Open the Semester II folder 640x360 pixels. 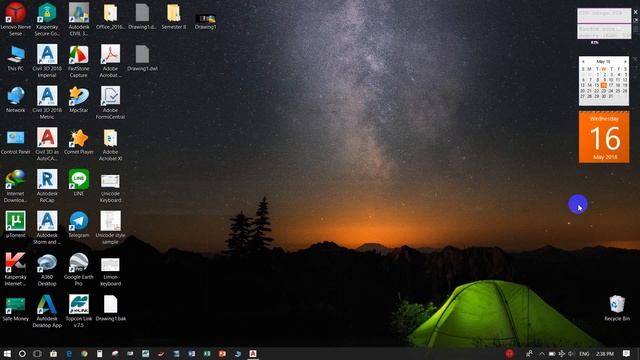point(173,16)
